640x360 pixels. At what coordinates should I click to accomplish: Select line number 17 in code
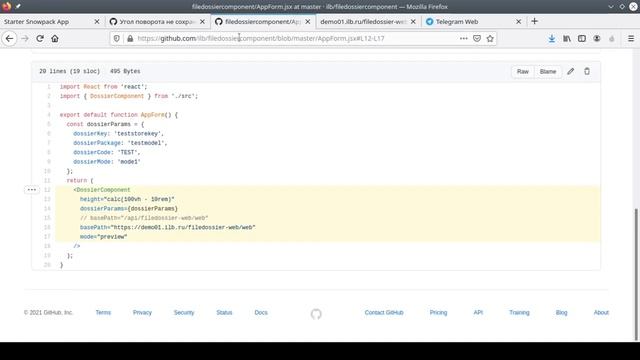tap(47, 237)
